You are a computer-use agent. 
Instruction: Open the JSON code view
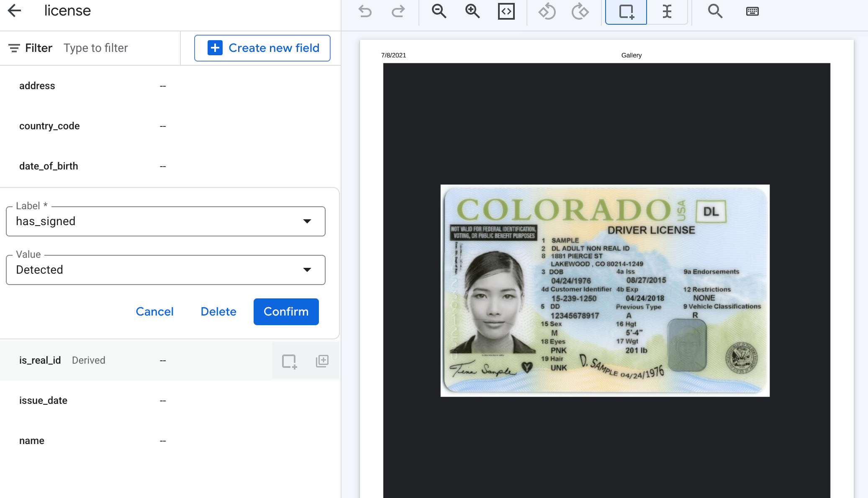pos(506,11)
